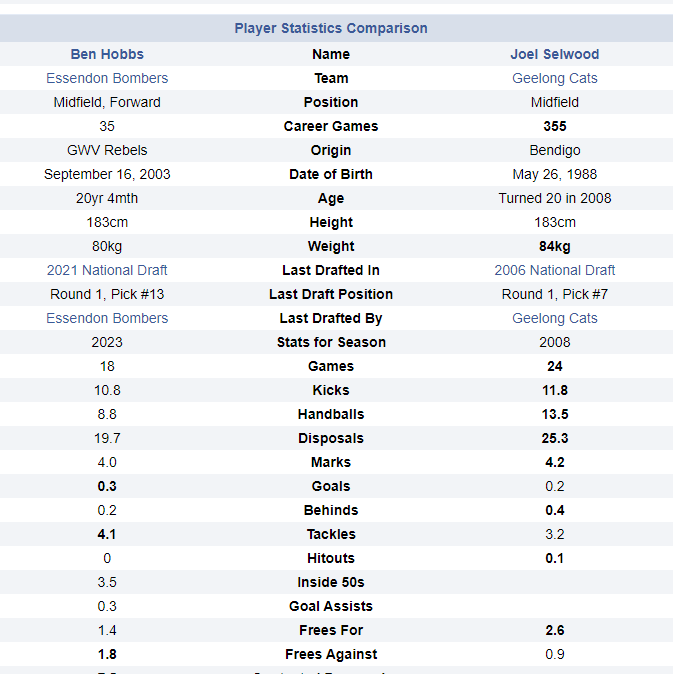Select the Frees Against row label
The width and height of the screenshot is (673, 674).
(330, 654)
